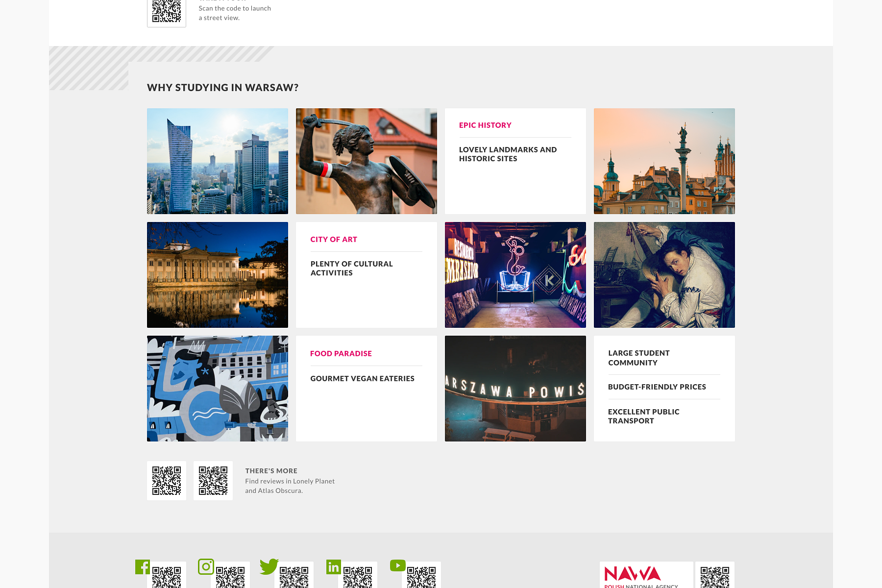The image size is (882, 588).
Task: Open the palace on water night photo
Action: tap(218, 275)
